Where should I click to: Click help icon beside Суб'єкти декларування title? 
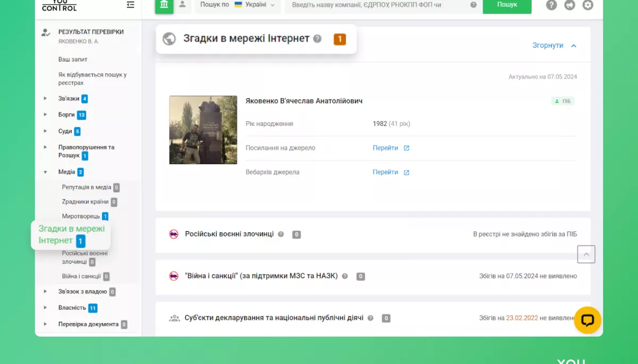(371, 318)
